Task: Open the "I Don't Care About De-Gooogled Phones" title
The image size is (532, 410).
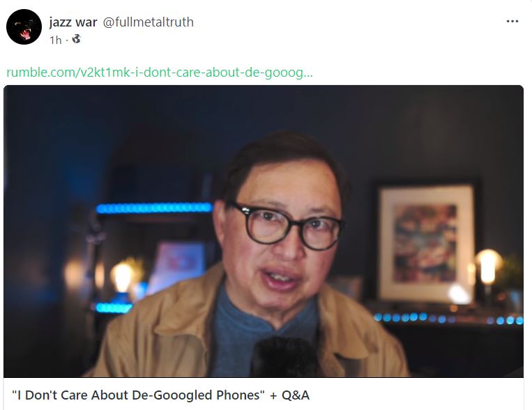Action: point(138,395)
